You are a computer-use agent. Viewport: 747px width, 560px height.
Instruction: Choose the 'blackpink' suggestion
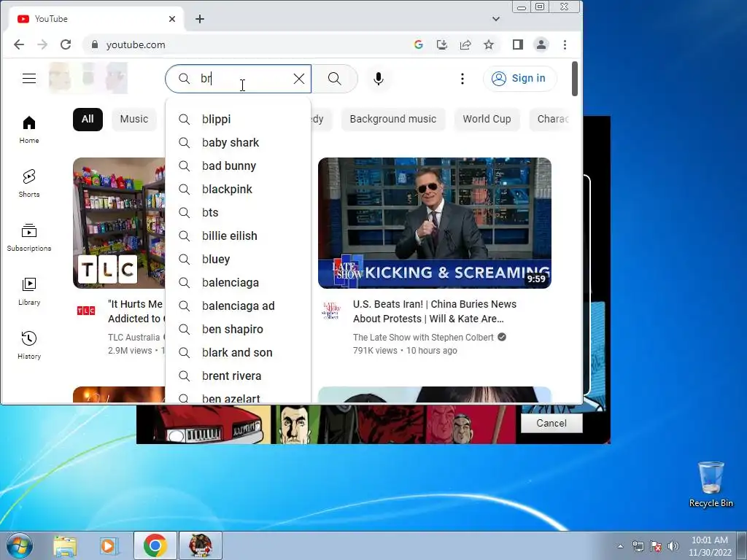pos(239,189)
